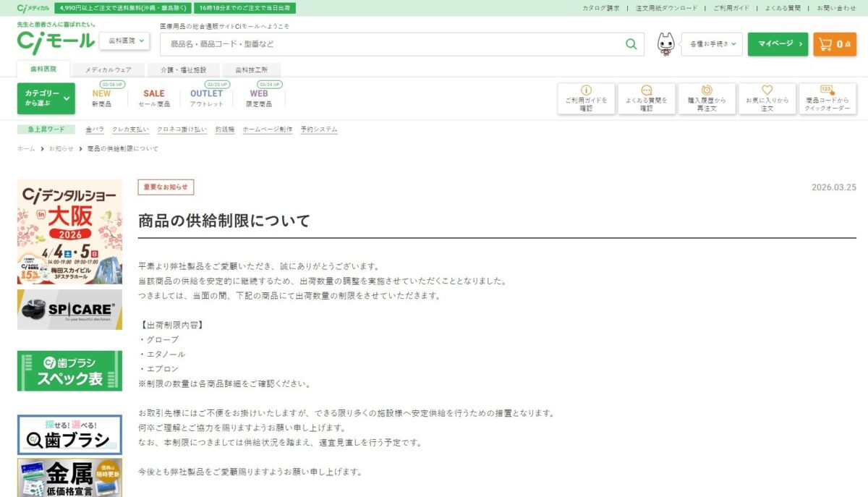
Task: Open OUTLET アウトレット category
Action: pos(207,98)
